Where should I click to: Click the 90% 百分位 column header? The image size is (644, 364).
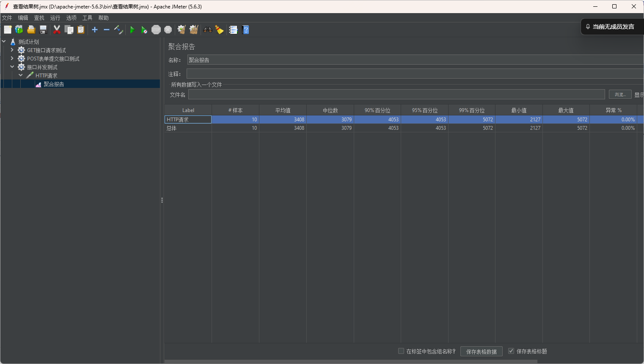click(x=377, y=110)
